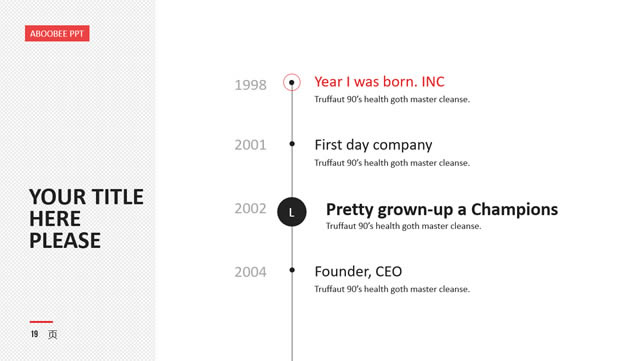This screenshot has width=635, height=361.
Task: Select the description text under Founder, CEO
Action: point(392,289)
